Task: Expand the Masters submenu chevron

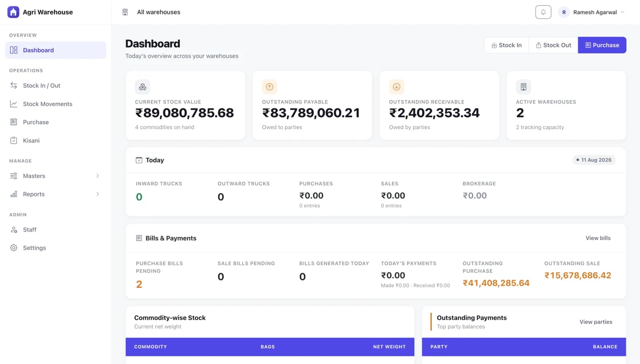Action: (98, 176)
